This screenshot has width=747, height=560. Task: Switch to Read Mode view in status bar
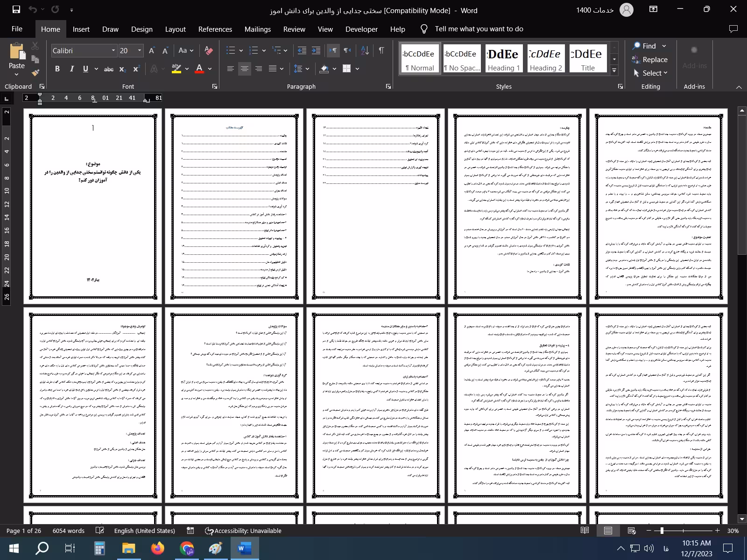(585, 531)
